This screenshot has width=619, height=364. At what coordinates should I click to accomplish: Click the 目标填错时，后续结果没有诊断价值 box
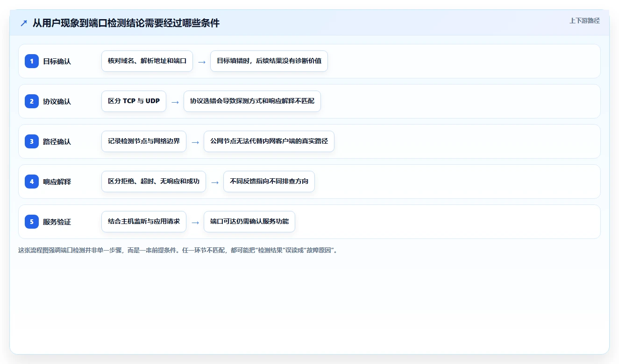coord(269,61)
